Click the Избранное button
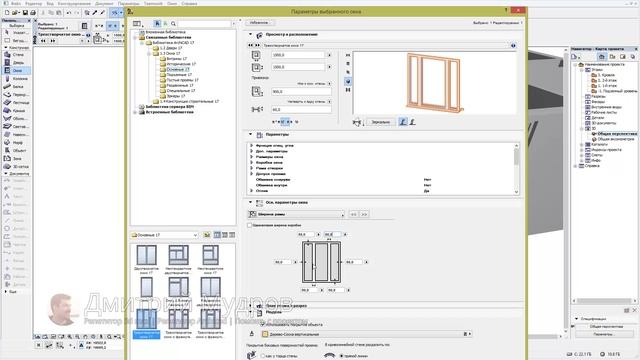This screenshot has height=360, width=640. [260, 23]
